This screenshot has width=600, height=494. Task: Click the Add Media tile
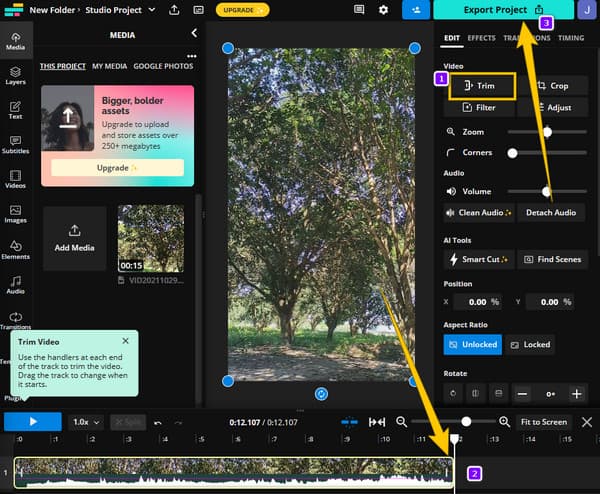[x=75, y=238]
